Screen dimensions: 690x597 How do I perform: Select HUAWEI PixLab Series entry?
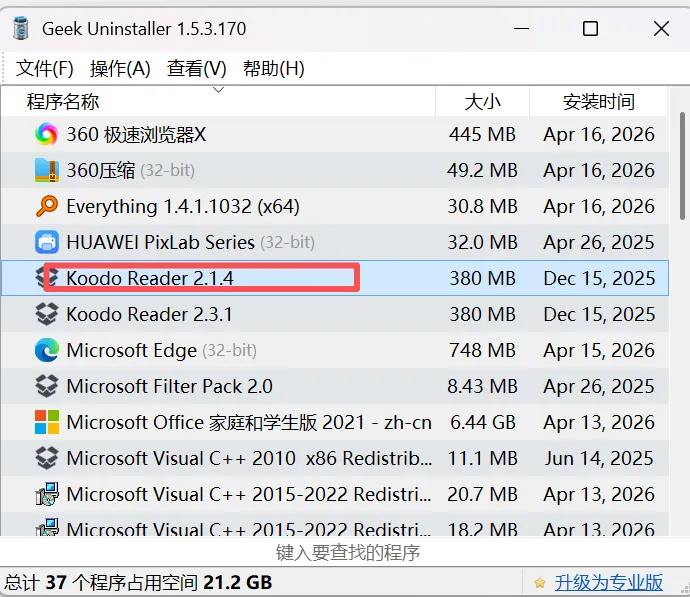[335, 242]
